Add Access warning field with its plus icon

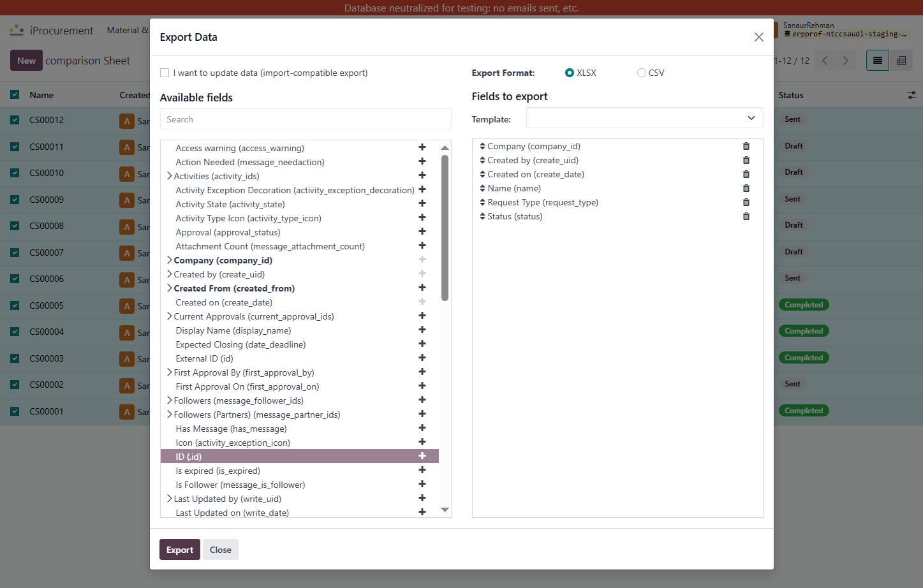point(422,147)
